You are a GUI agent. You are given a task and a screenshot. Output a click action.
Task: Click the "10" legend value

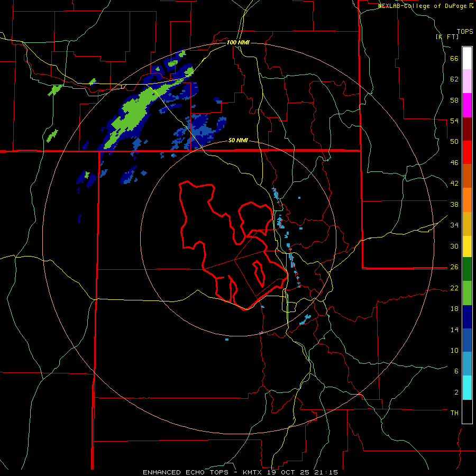click(454, 350)
